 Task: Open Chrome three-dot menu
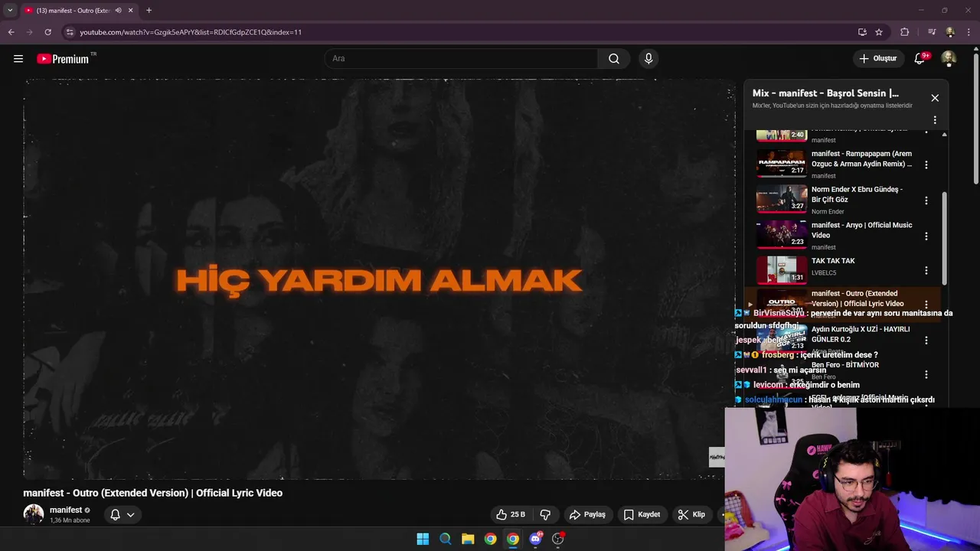(x=969, y=32)
